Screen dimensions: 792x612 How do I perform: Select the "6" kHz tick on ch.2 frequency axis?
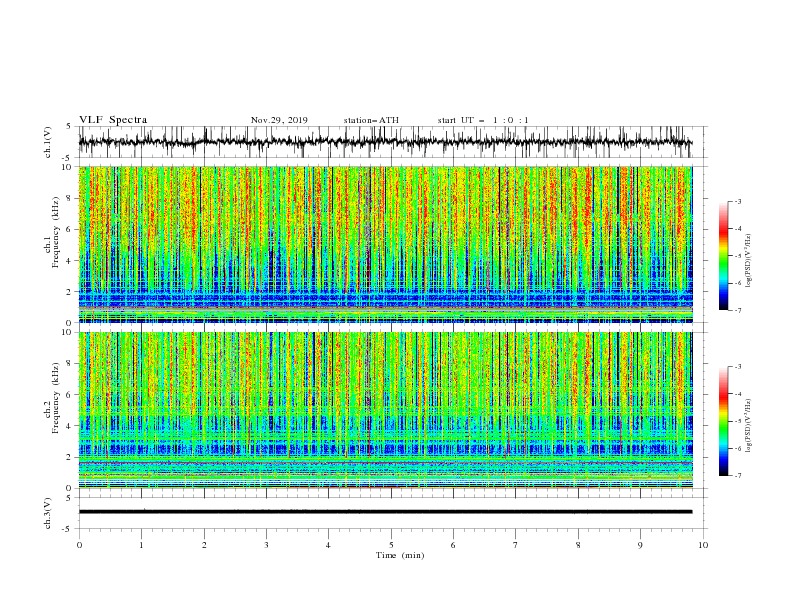click(x=71, y=395)
